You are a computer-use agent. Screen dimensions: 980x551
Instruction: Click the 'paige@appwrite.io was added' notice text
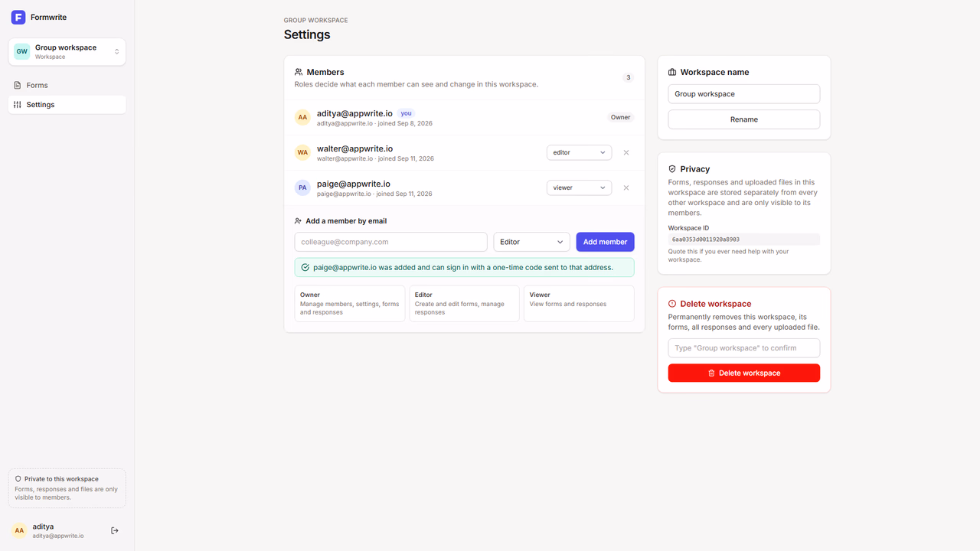[x=463, y=268]
